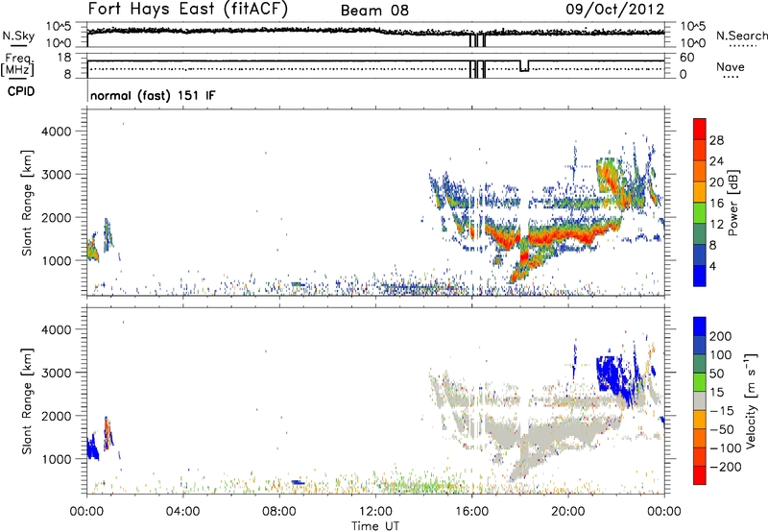Click the date "09/Oct/2012"
This screenshot has height=532, width=768.
pyautogui.click(x=615, y=10)
